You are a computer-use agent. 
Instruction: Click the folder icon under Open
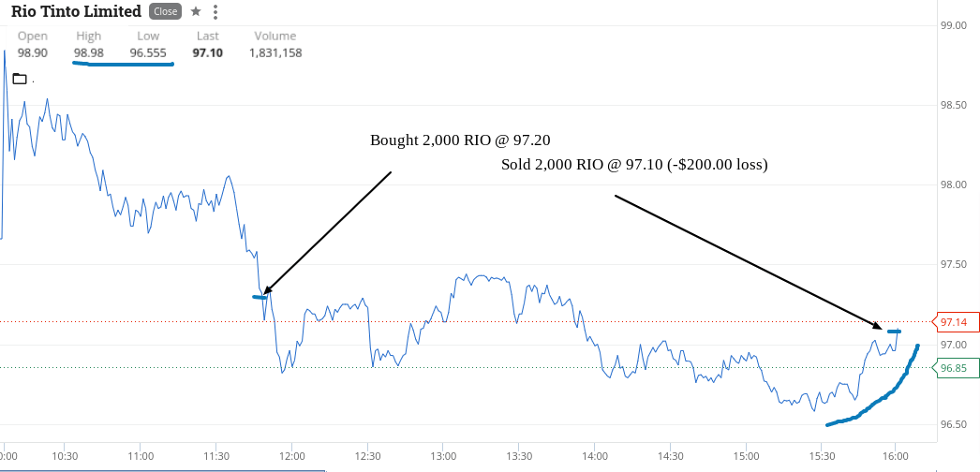tap(20, 79)
